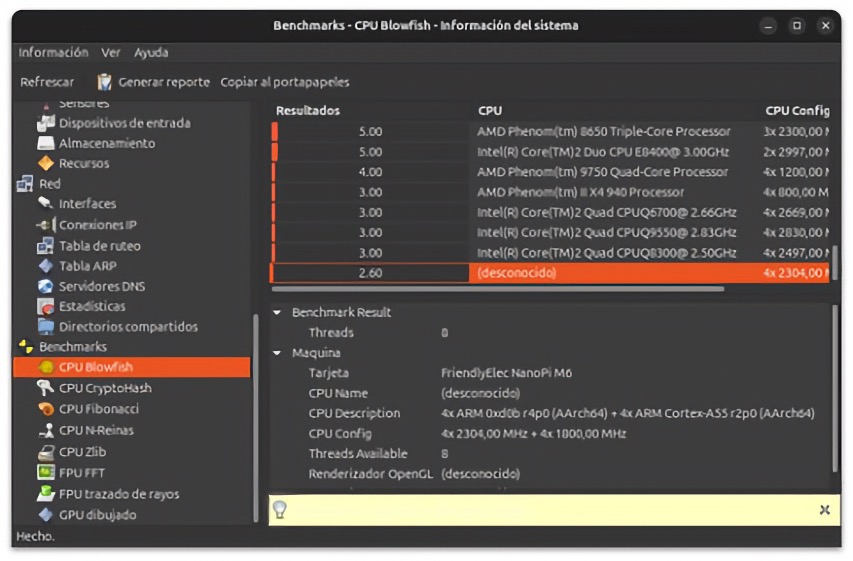Sort by the Resultados column header
The image size is (853, 561).
308,111
